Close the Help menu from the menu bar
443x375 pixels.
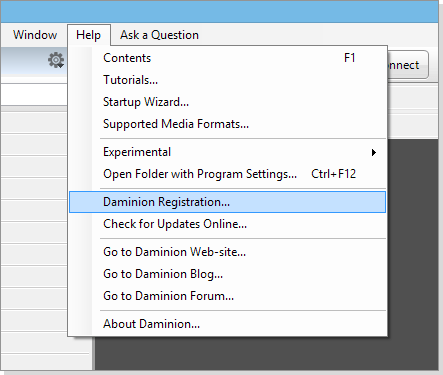pos(88,35)
